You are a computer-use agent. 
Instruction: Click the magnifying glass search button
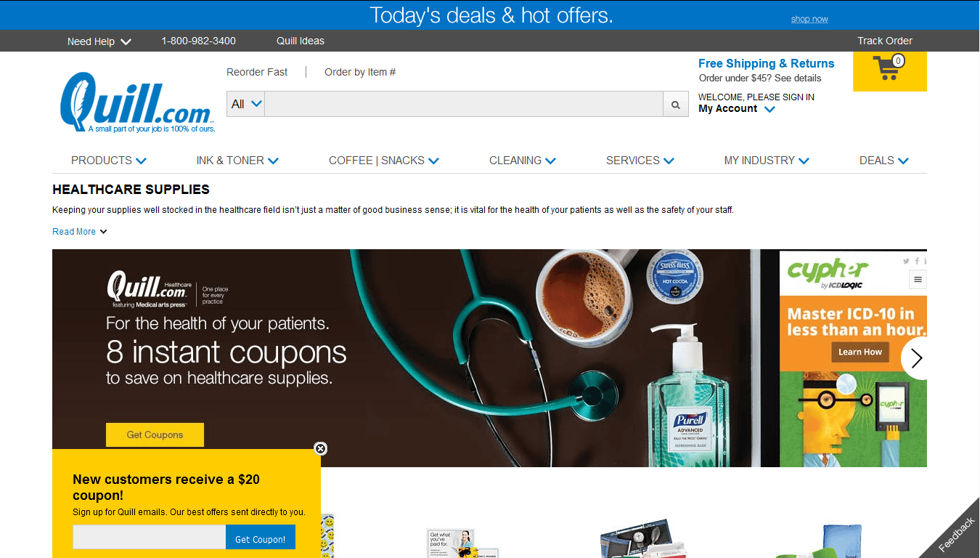[x=675, y=104]
